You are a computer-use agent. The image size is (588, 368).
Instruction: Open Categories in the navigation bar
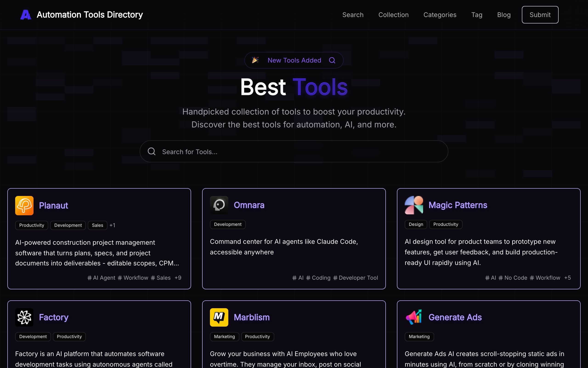click(440, 14)
